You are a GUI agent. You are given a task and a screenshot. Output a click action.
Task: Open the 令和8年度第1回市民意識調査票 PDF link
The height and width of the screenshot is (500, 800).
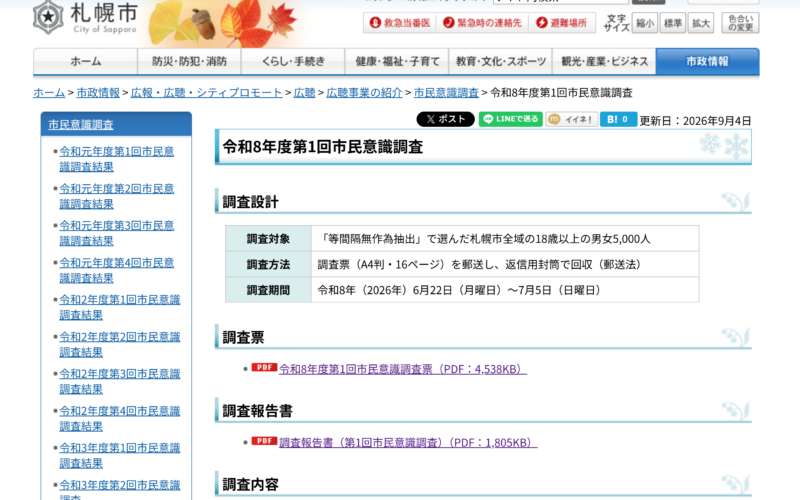click(403, 369)
